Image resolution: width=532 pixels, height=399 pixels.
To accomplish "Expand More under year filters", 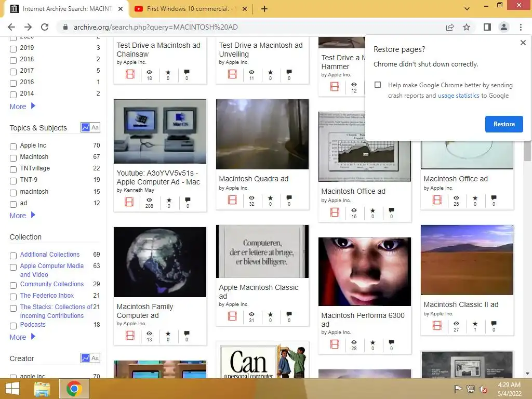I will click(x=22, y=107).
